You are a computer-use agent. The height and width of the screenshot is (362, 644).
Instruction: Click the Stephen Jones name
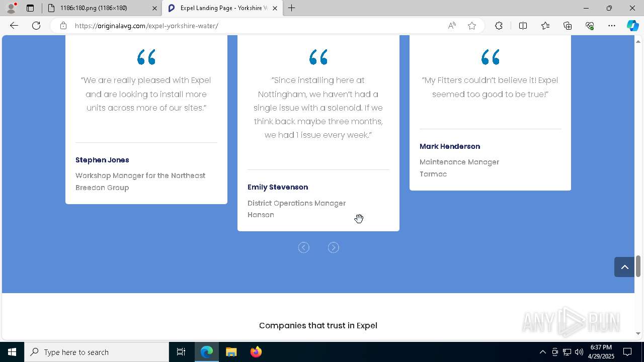tap(102, 160)
